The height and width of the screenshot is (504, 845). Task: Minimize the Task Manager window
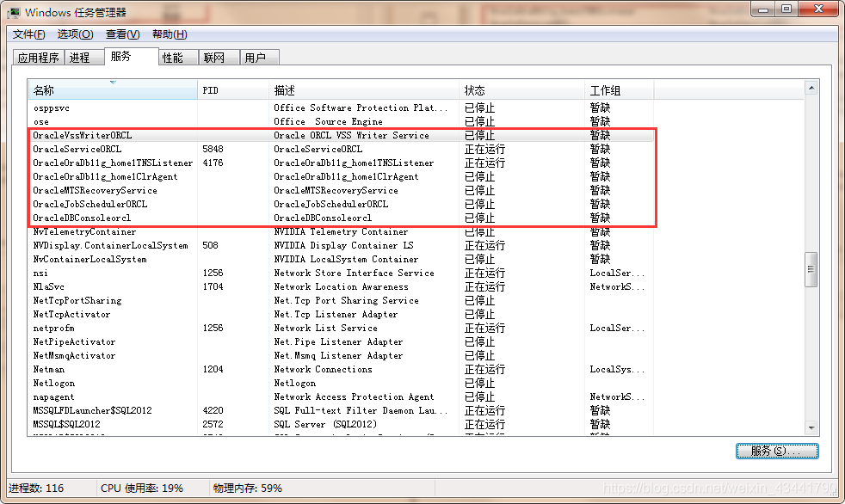[763, 9]
